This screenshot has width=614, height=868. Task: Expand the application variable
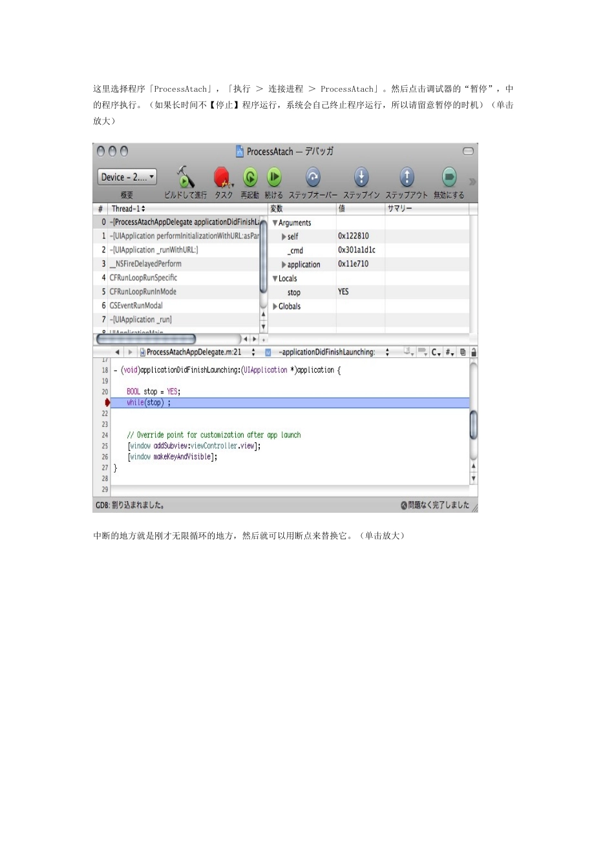pos(284,265)
